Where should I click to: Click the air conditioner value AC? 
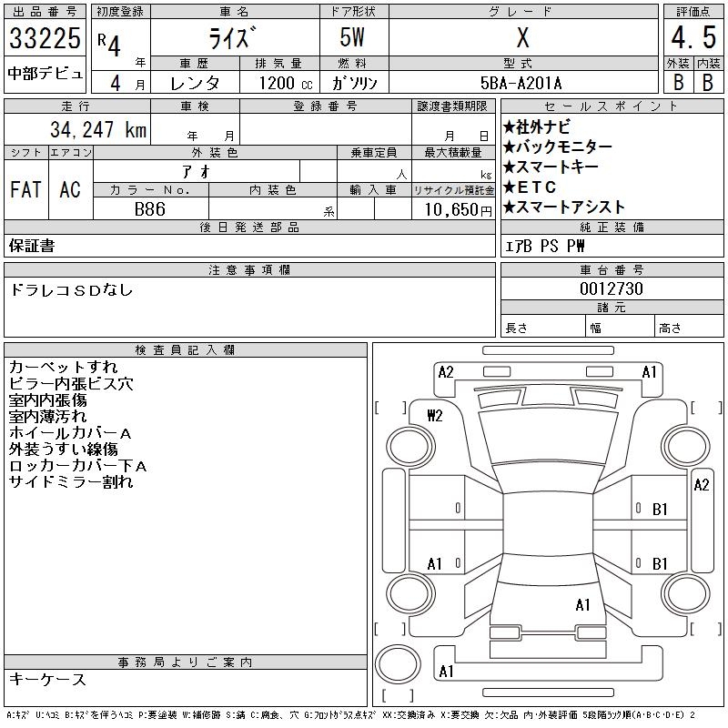(70, 189)
